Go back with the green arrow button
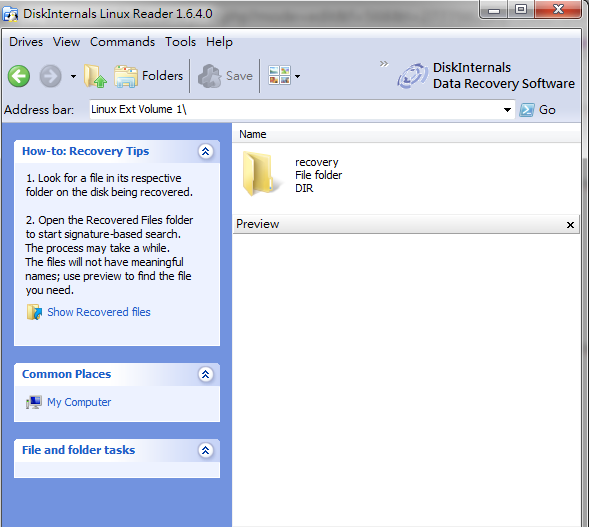 coord(19,76)
